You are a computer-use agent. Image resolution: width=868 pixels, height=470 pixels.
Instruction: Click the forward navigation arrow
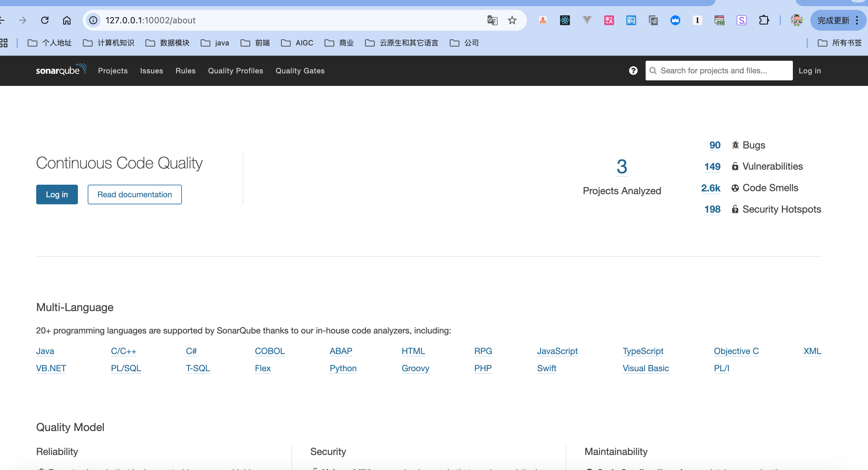click(x=23, y=20)
